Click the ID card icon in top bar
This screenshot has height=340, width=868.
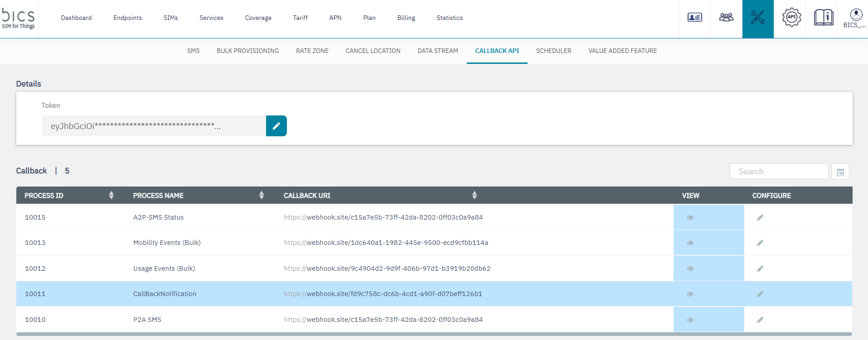pos(694,18)
